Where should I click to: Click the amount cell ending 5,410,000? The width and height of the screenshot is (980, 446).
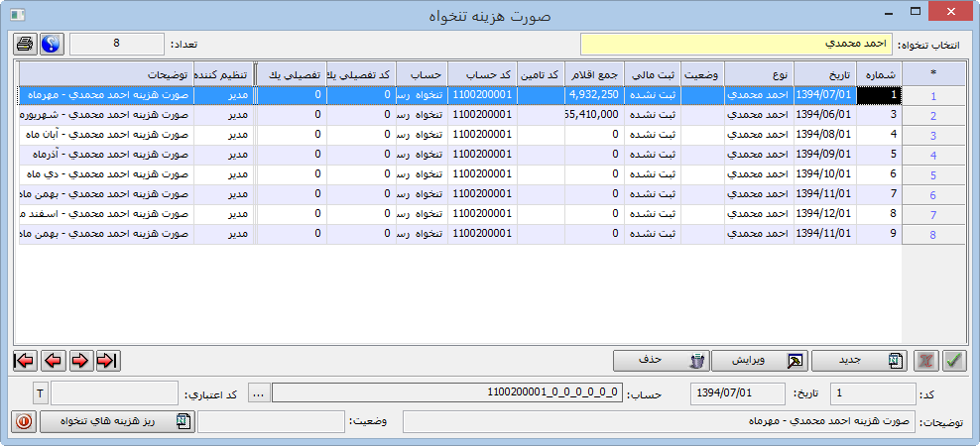pyautogui.click(x=594, y=115)
